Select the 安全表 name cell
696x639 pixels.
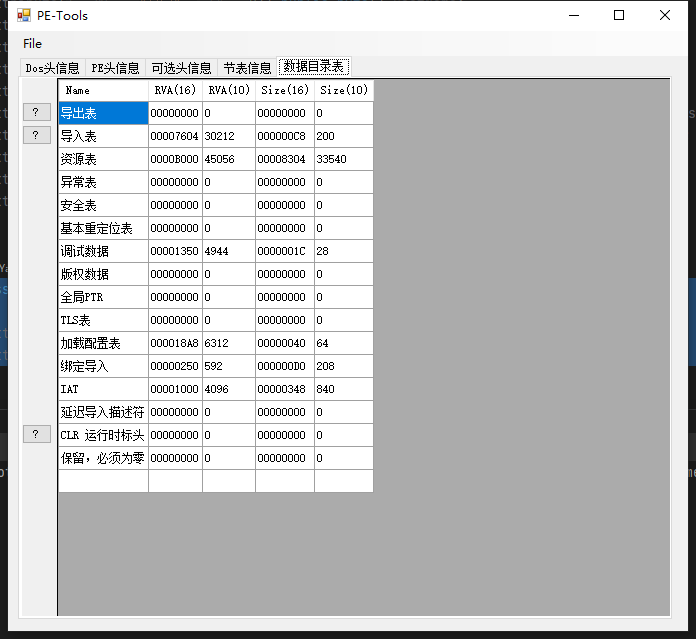(103, 205)
